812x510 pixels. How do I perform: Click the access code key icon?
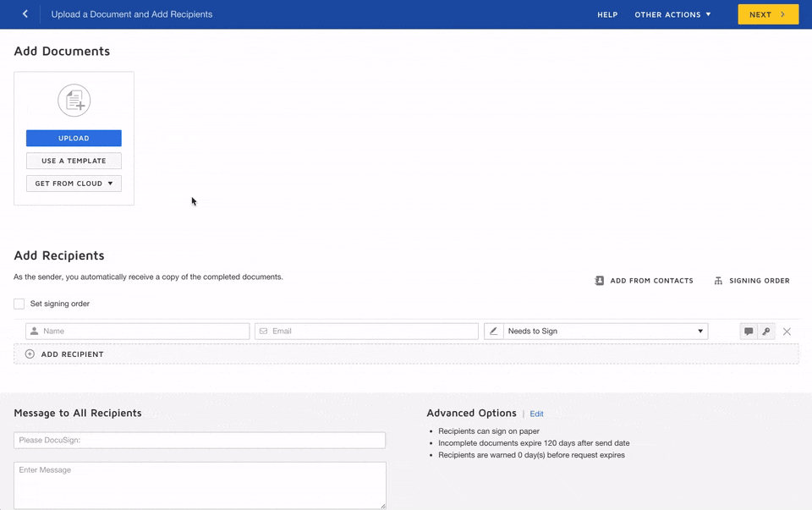point(766,332)
